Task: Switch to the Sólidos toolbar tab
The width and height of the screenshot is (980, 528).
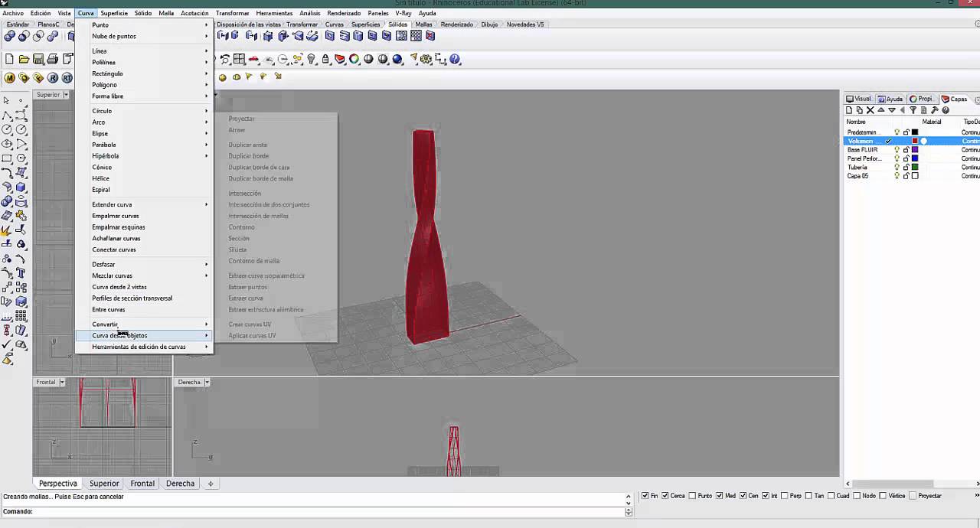Action: (x=397, y=24)
